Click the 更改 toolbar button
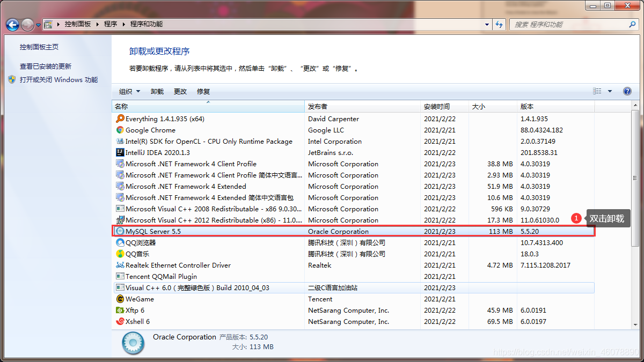The image size is (644, 362). [x=180, y=92]
